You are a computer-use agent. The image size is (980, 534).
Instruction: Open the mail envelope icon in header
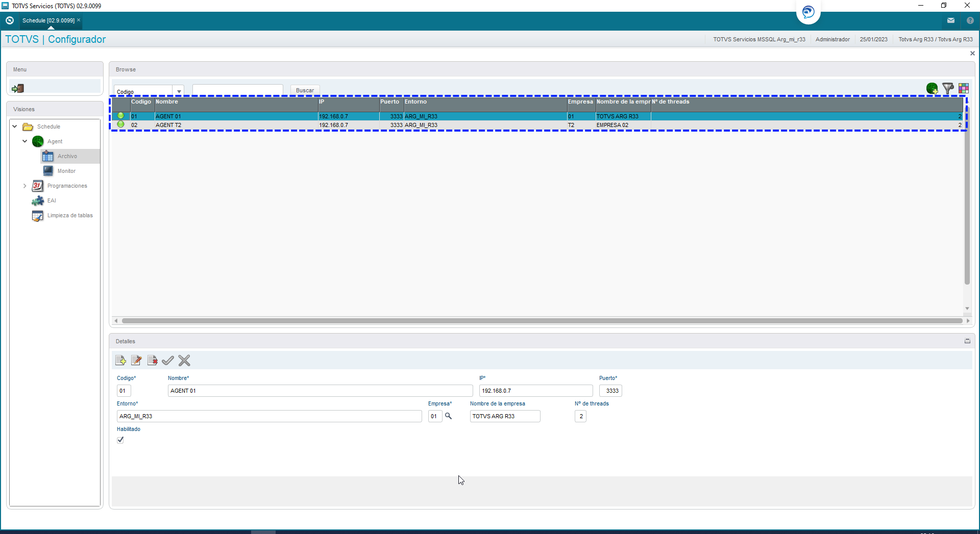[x=951, y=20]
